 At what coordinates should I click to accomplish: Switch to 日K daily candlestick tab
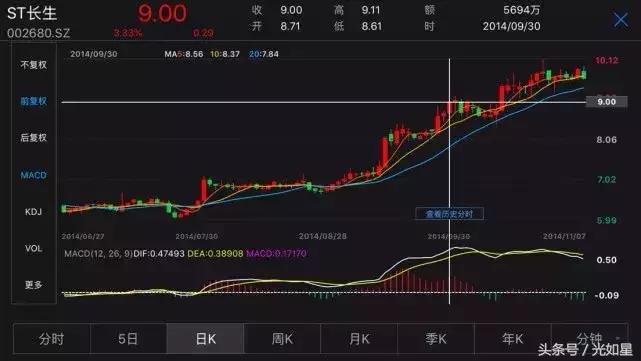pos(205,339)
